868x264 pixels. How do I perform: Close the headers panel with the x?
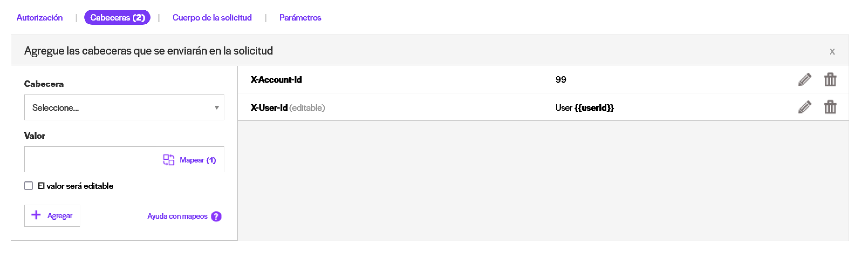coord(832,52)
